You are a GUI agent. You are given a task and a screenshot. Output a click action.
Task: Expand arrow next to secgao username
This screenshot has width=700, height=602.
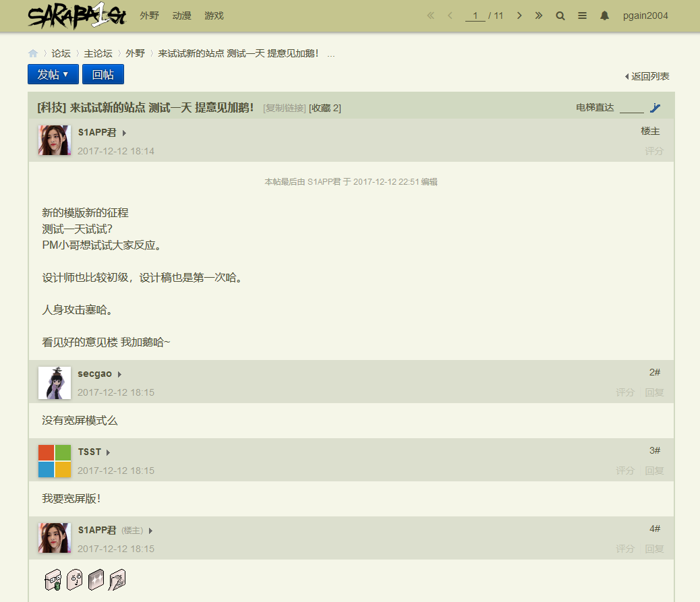point(120,374)
